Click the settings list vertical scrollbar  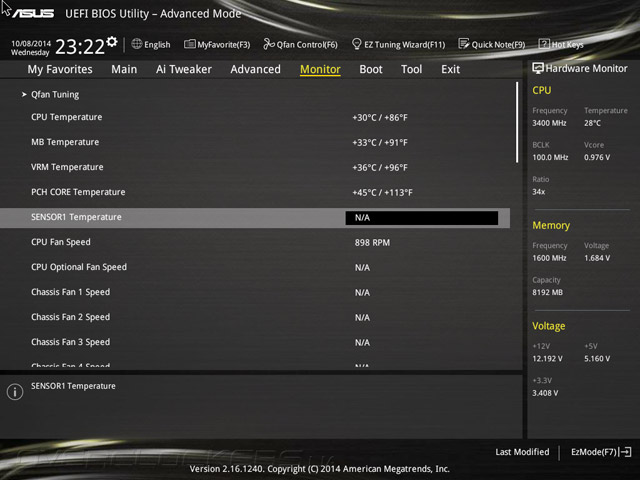[x=517, y=122]
